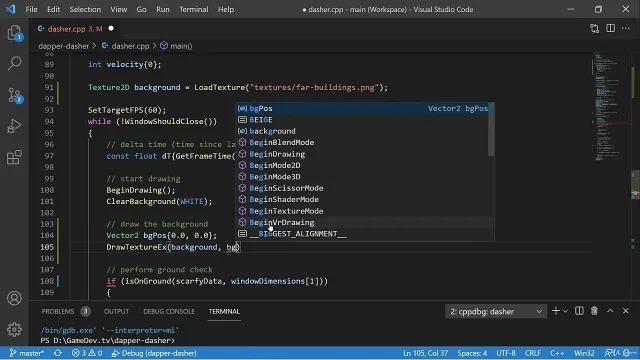The height and width of the screenshot is (360, 640).
Task: Click the suggestion list scrollbar
Action: pos(491,129)
